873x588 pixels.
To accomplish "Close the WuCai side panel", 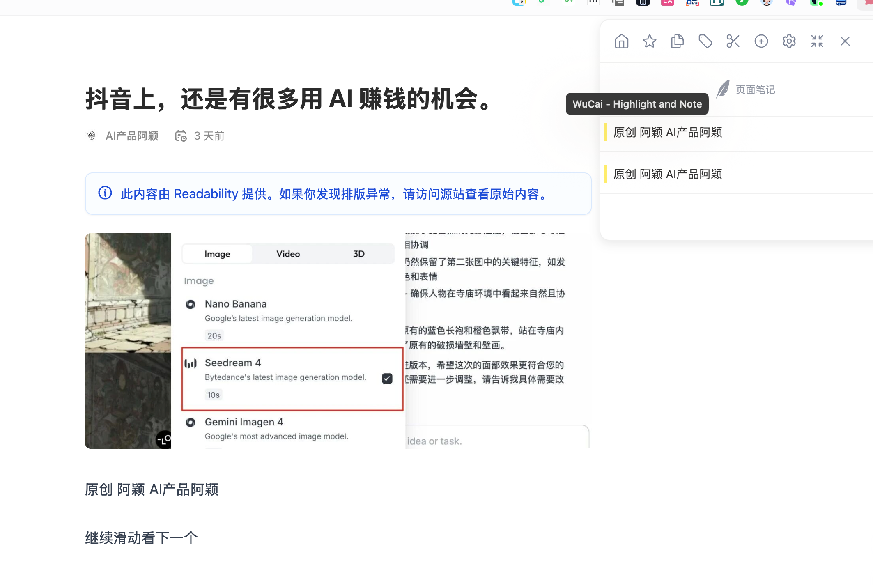I will coord(845,41).
